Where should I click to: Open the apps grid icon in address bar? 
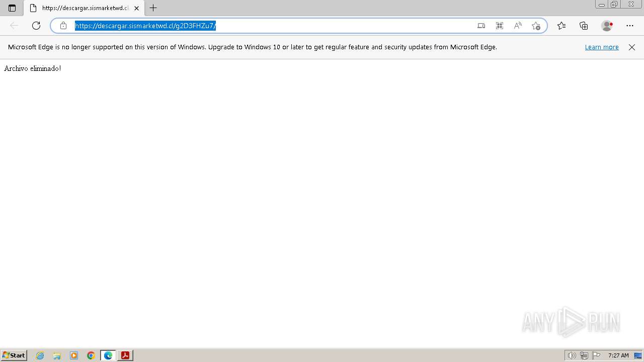500,26
